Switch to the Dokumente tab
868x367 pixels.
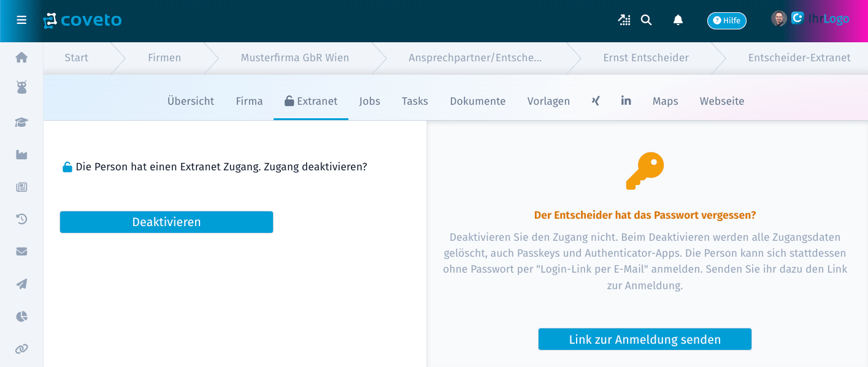pyautogui.click(x=478, y=101)
